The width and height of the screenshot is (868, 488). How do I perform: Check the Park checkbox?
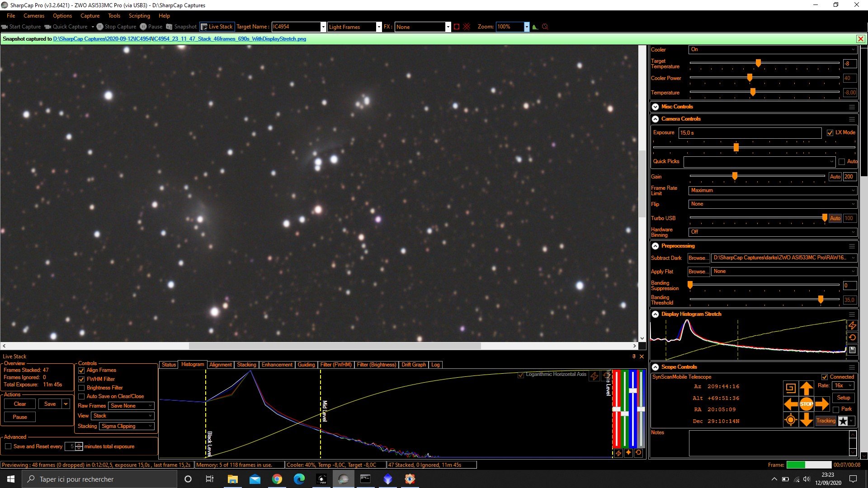tap(836, 410)
